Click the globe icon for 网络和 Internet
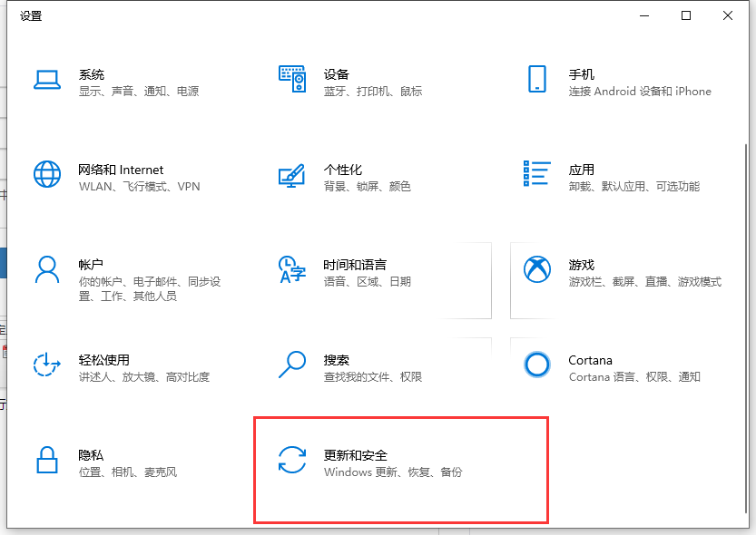The height and width of the screenshot is (535, 756). (47, 174)
